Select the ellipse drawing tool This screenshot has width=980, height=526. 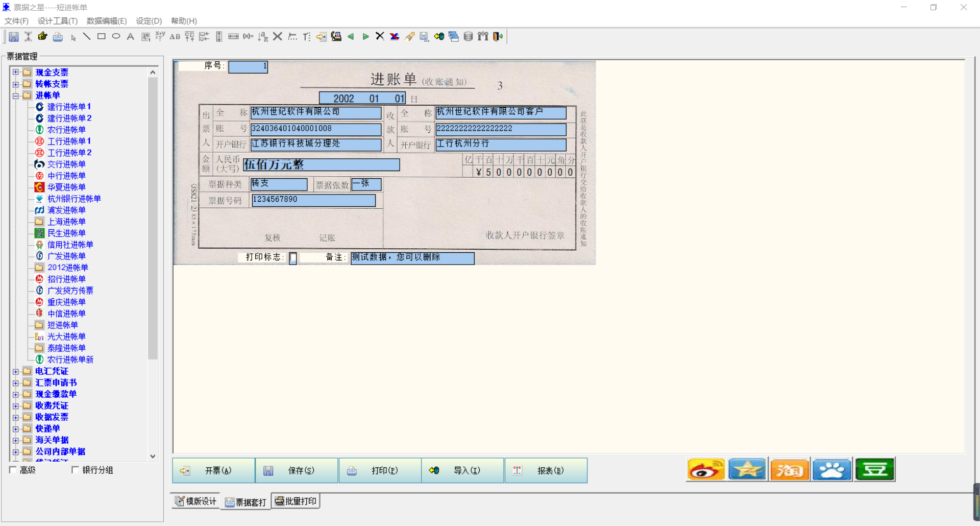coord(116,36)
